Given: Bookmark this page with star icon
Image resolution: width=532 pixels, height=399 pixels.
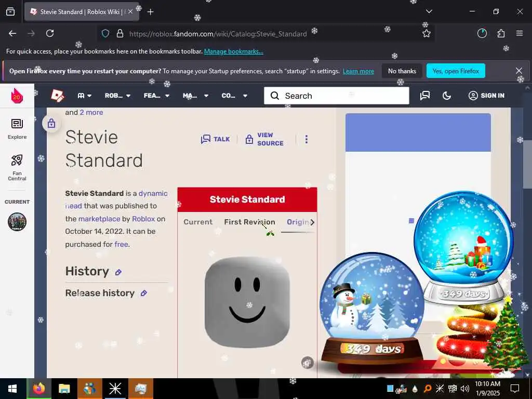Looking at the screenshot, I should point(427,33).
